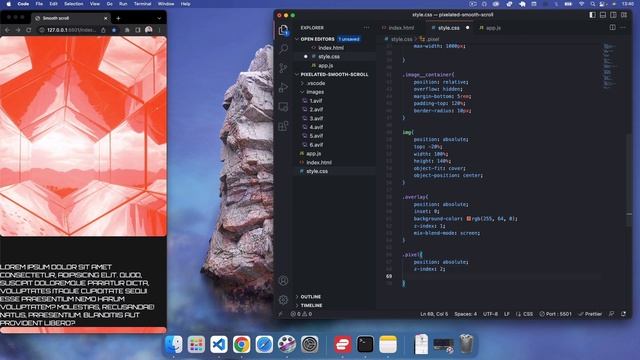Change the UTF-8 encoding in status bar
The width and height of the screenshot is (640, 360).
(490, 314)
